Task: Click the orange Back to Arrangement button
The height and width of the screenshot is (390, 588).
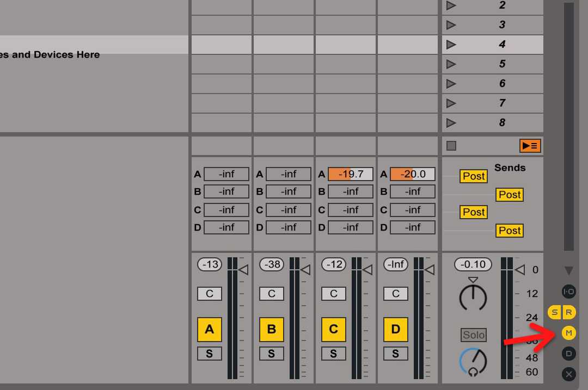Action: pyautogui.click(x=530, y=146)
